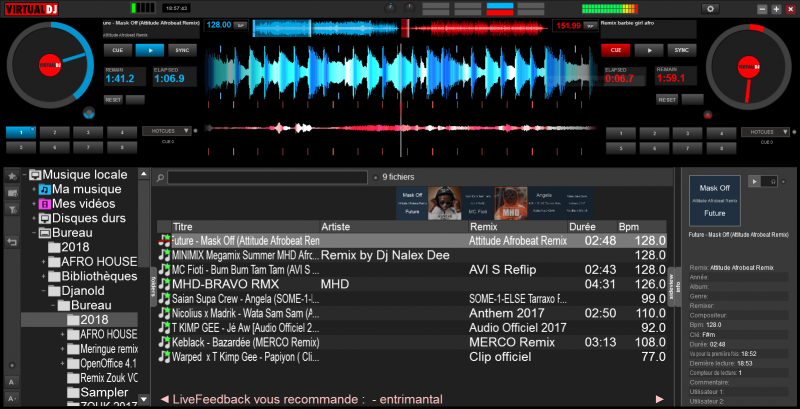Click the filter folder icon in the browser sidebar

(12, 210)
